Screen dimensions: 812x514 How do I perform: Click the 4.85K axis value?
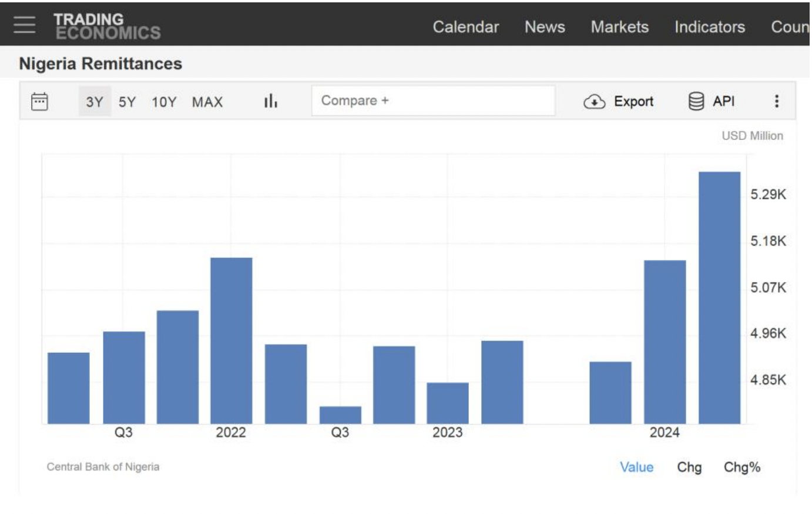point(768,380)
